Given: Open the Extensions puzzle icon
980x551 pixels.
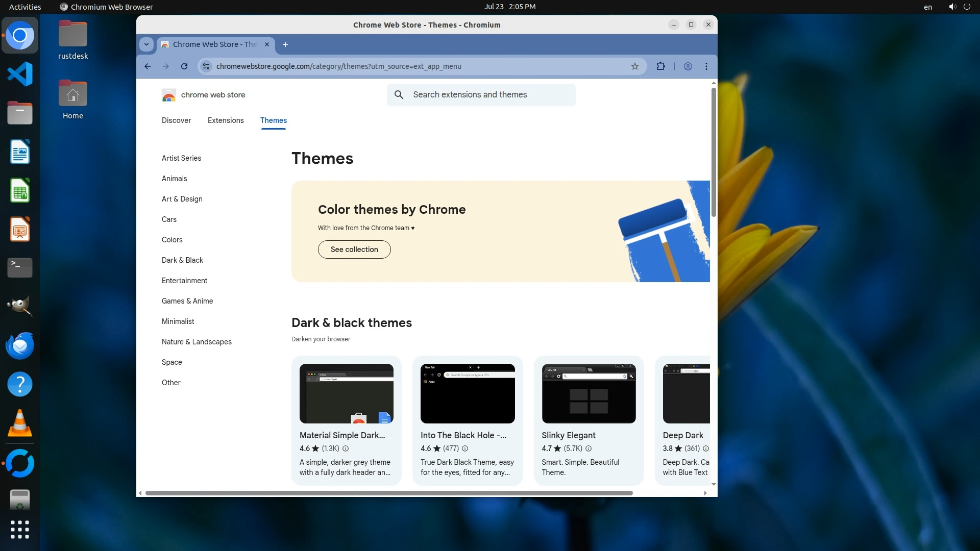Looking at the screenshot, I should pyautogui.click(x=660, y=66).
